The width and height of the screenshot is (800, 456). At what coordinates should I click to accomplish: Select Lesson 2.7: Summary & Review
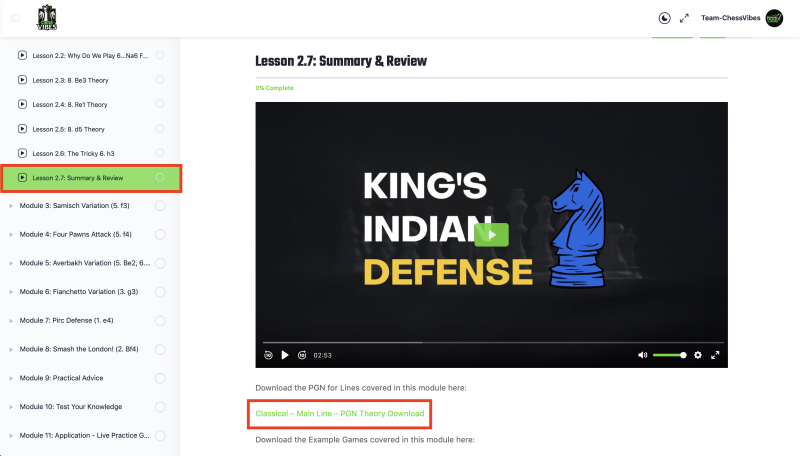78,178
